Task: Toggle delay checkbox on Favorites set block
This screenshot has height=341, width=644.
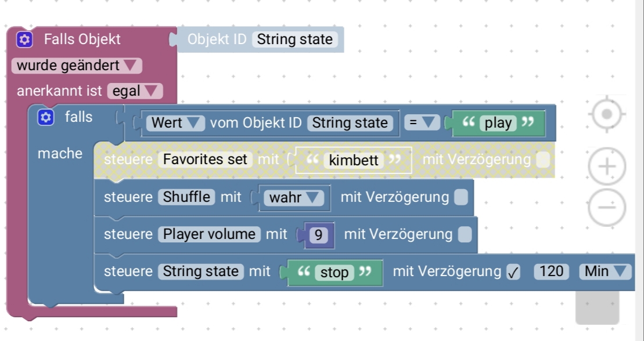Action: pos(543,159)
